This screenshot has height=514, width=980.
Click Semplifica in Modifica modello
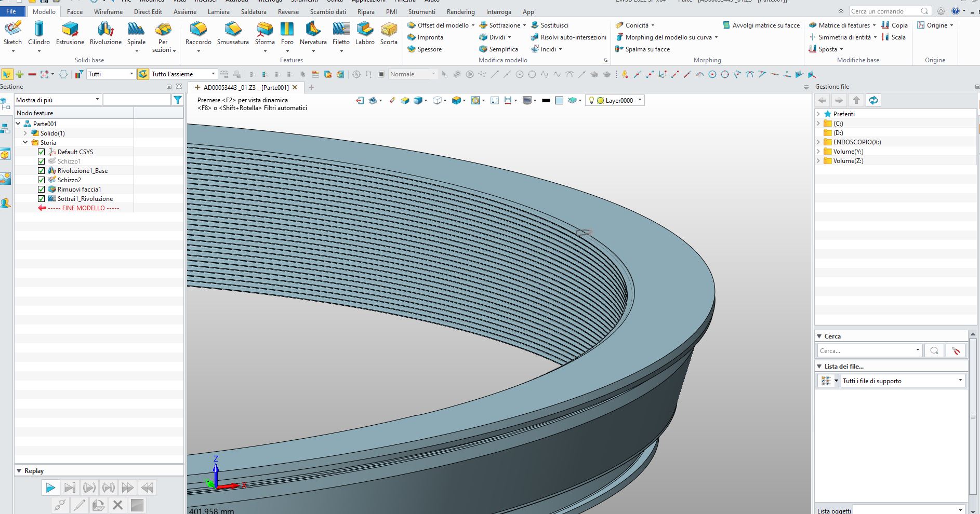click(498, 49)
